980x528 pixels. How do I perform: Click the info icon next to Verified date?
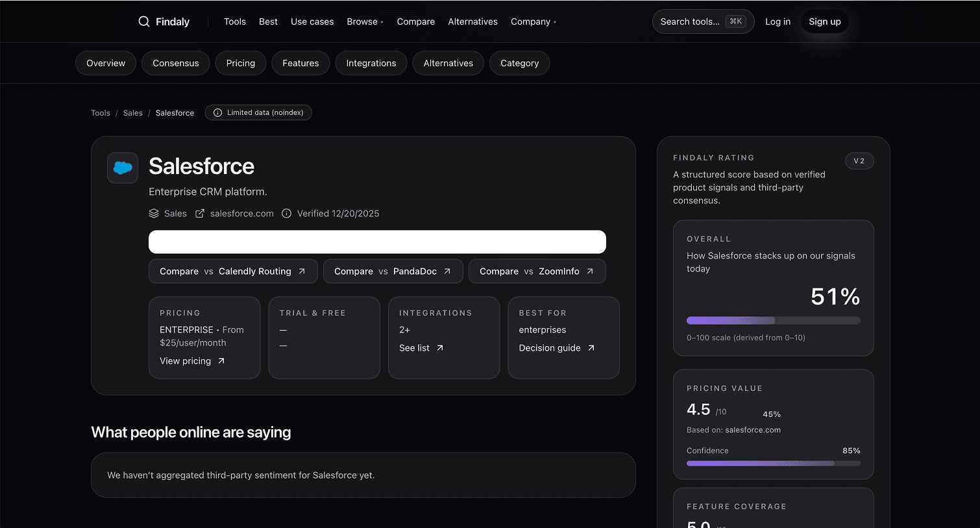point(286,214)
